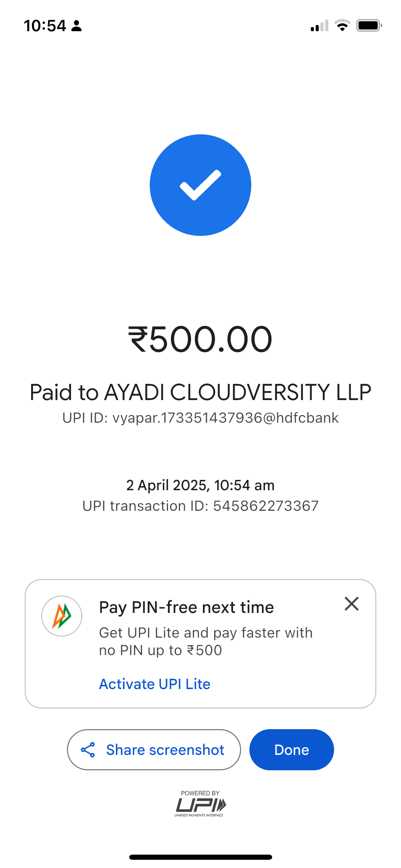Dismiss the Pay PIN-free promo card
The image size is (401, 868).
(351, 604)
